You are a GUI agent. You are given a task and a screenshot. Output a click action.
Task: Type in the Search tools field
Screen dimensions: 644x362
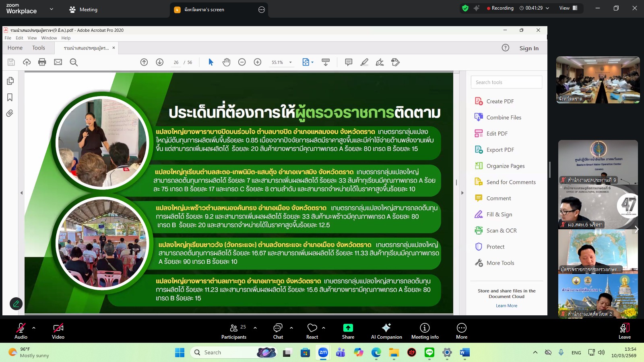(x=506, y=82)
